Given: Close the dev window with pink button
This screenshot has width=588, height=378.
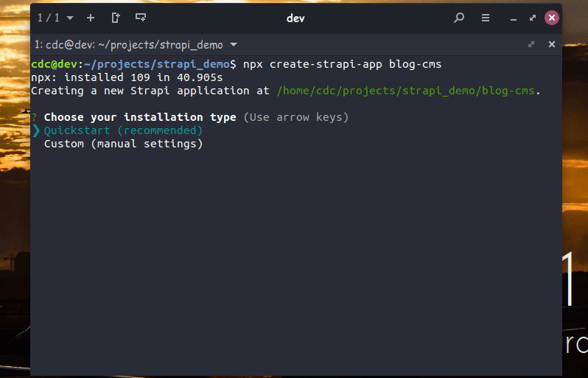Looking at the screenshot, I should click(x=552, y=18).
